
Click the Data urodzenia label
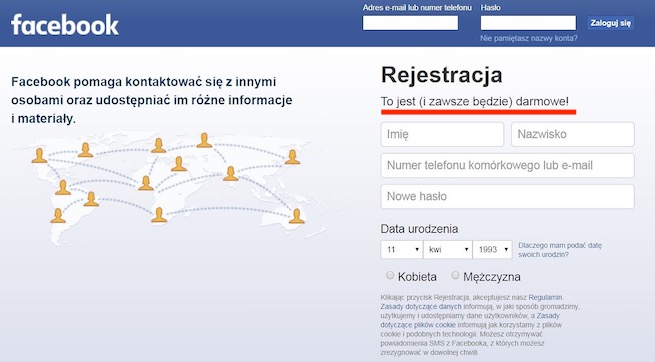click(419, 229)
